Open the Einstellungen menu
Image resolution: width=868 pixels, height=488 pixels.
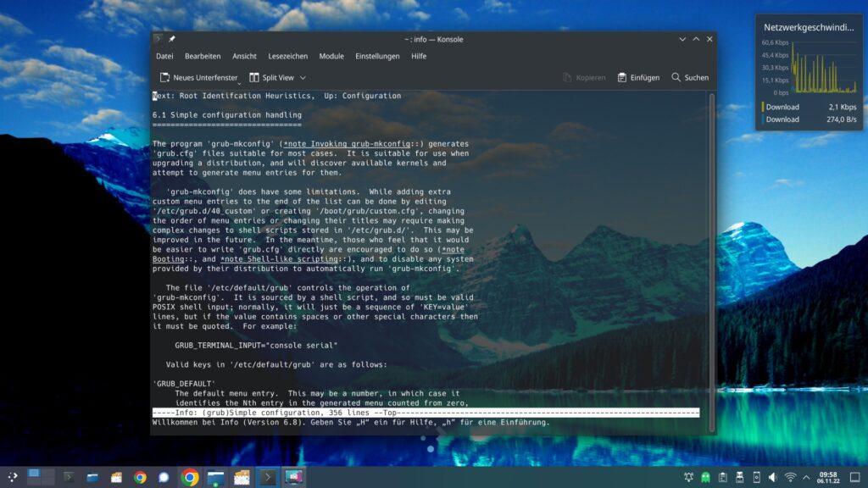point(377,56)
